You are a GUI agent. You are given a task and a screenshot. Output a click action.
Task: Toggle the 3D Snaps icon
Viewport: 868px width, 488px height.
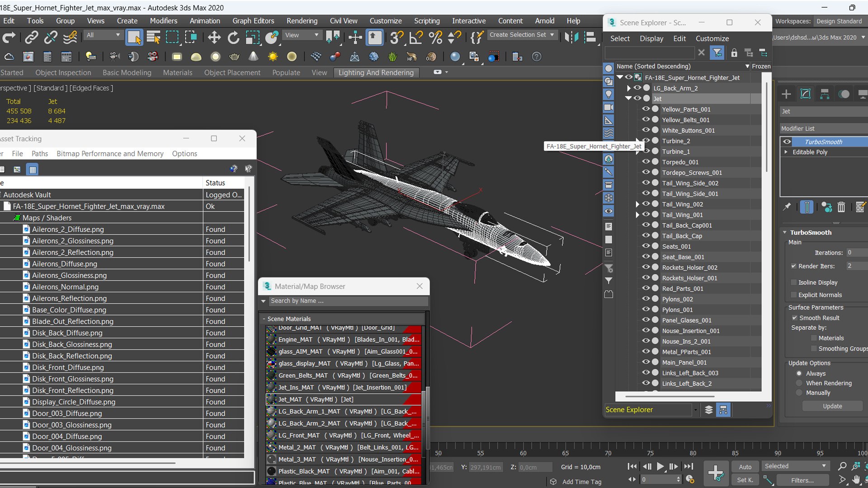pos(396,38)
